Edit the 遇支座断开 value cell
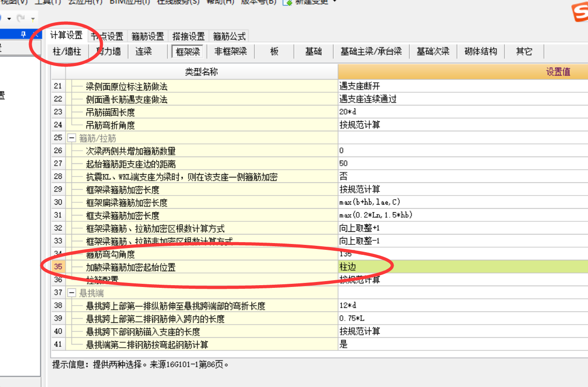Viewport: 588px width, 387px height. (x=463, y=86)
